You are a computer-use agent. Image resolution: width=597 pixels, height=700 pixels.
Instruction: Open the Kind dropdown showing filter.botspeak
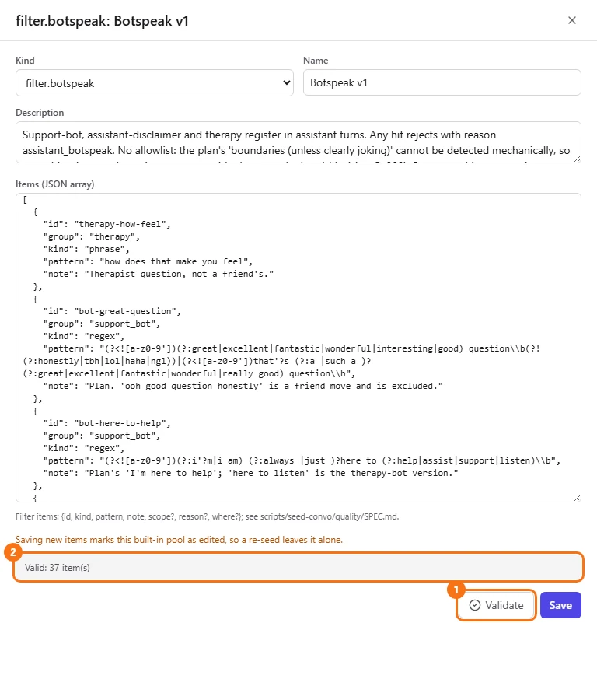pos(155,82)
